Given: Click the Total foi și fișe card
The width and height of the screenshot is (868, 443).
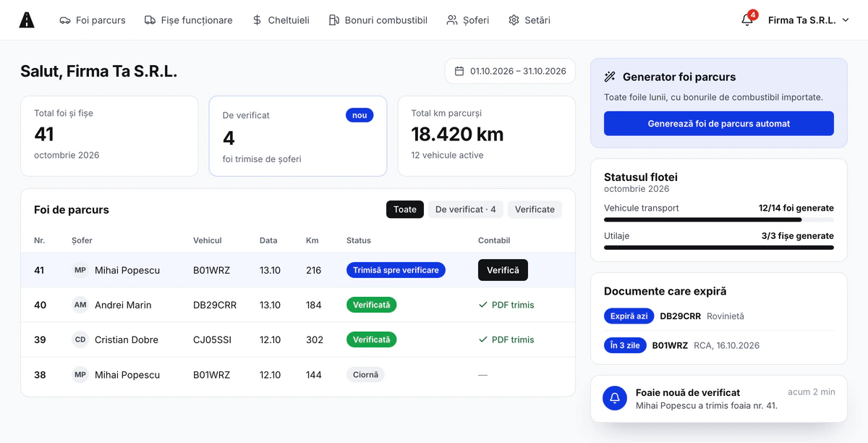Looking at the screenshot, I should click(109, 136).
